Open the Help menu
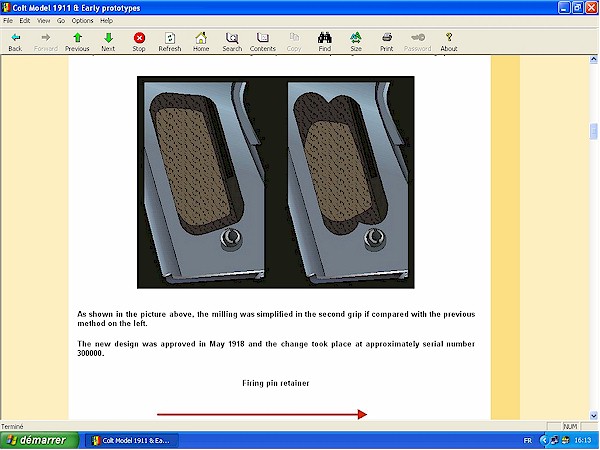600x450 pixels. click(106, 21)
